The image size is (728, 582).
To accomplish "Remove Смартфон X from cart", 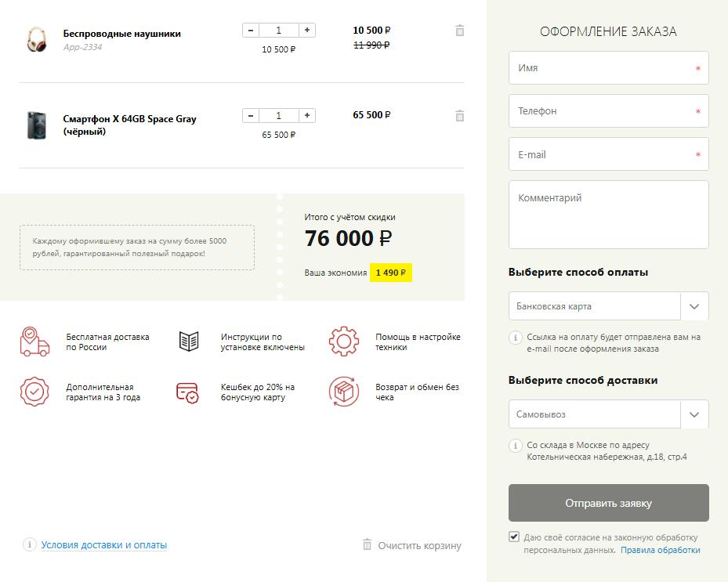I will [460, 116].
